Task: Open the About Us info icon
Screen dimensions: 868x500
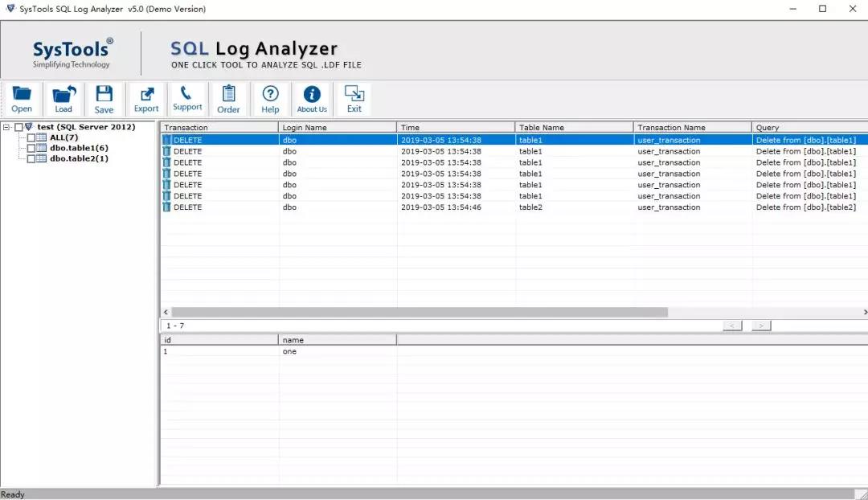Action: point(312,99)
